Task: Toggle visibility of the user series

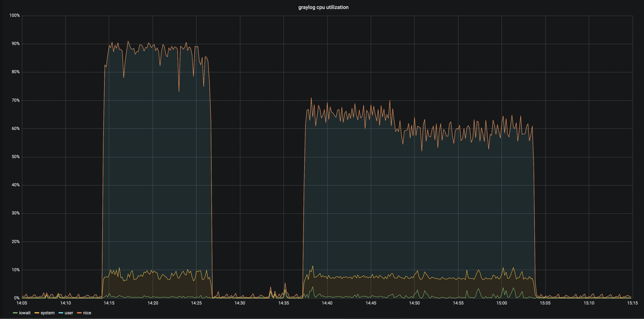Action: (69, 313)
